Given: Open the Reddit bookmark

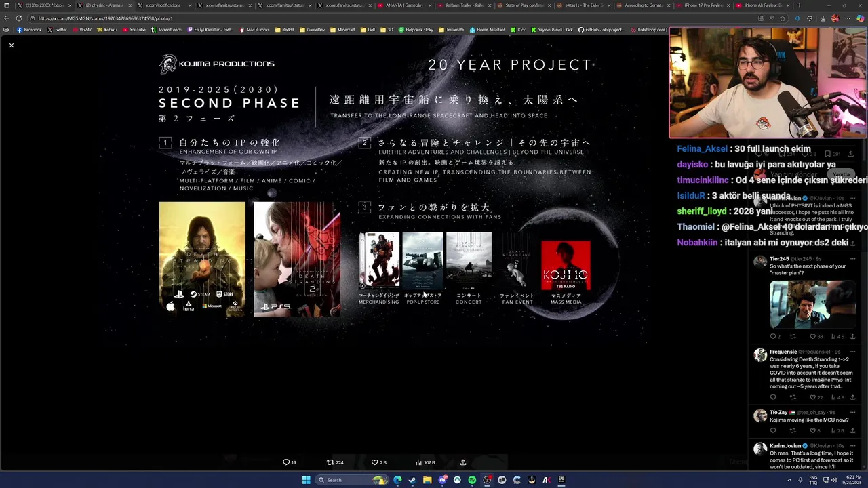Looking at the screenshot, I should click(x=285, y=30).
